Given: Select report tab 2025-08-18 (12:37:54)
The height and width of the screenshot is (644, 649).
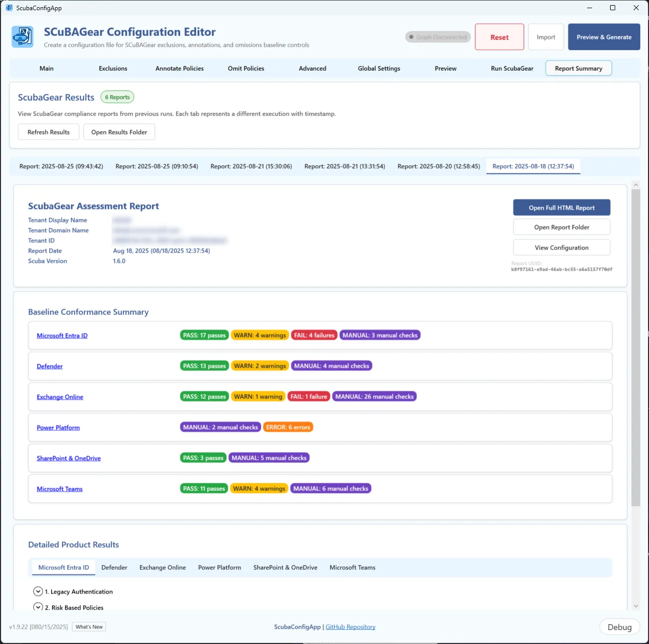Looking at the screenshot, I should pyautogui.click(x=533, y=166).
